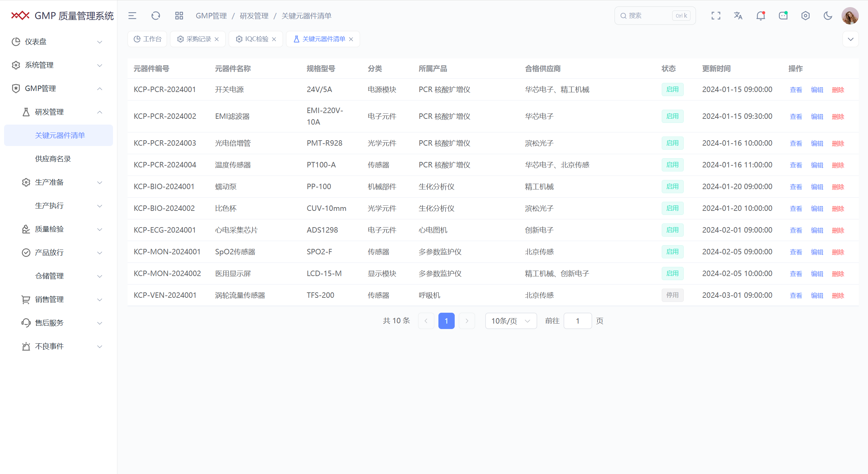Delete row KCP-PCR-2024003
The image size is (868, 474).
click(x=838, y=143)
